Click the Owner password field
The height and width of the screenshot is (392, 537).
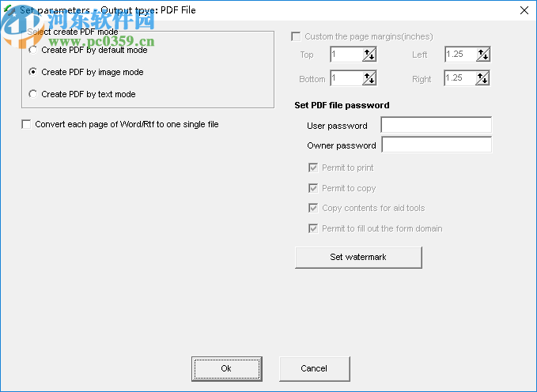437,145
